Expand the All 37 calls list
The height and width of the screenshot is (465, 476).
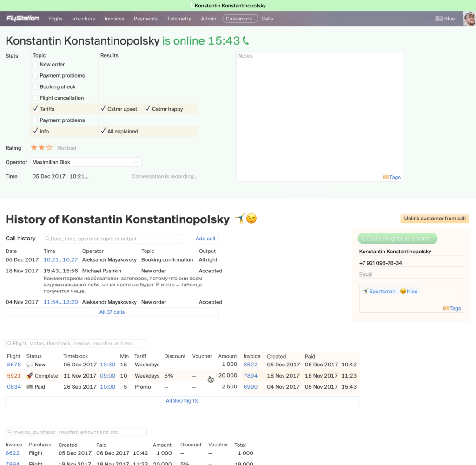[x=112, y=312]
